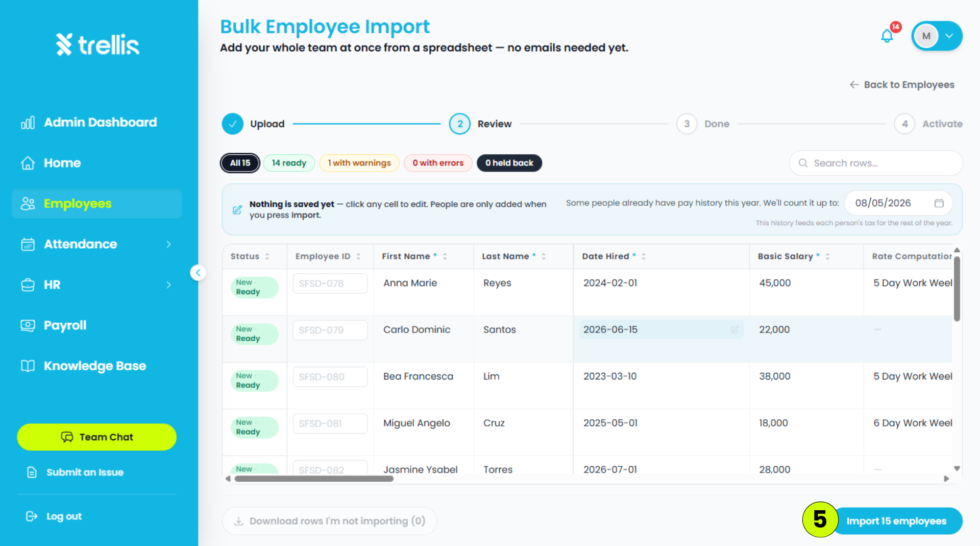This screenshot has width=980, height=546.
Task: Click the Done step 3 indicator
Action: (x=687, y=124)
